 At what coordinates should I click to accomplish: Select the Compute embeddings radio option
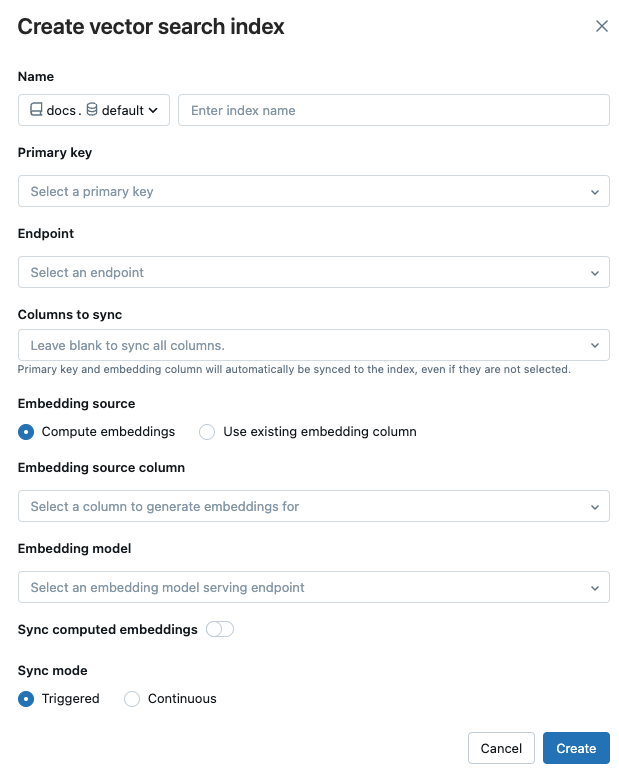[27, 432]
